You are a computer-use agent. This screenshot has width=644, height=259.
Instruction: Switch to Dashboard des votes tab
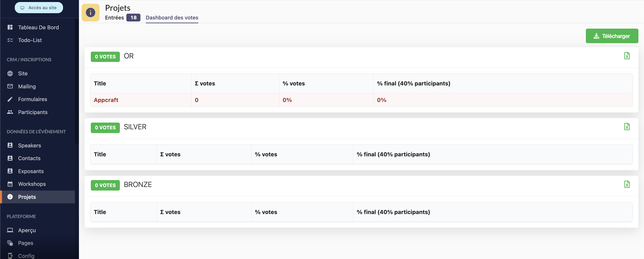[x=172, y=18]
